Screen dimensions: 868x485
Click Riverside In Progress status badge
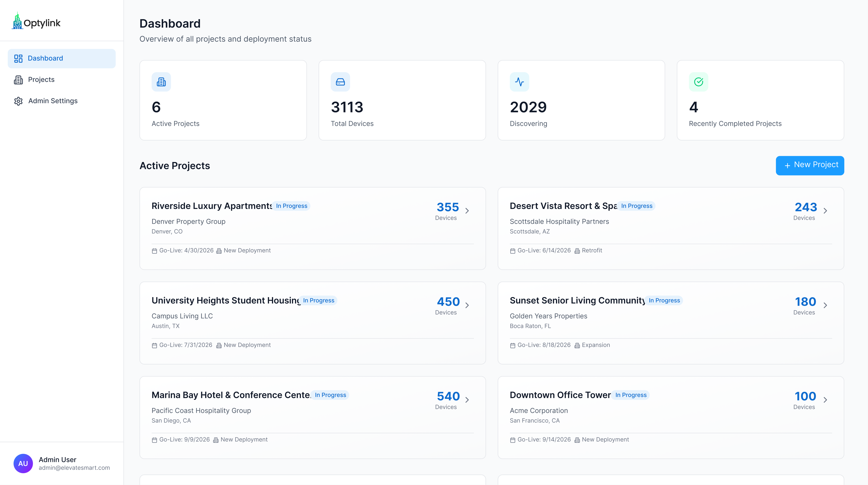[x=292, y=206]
